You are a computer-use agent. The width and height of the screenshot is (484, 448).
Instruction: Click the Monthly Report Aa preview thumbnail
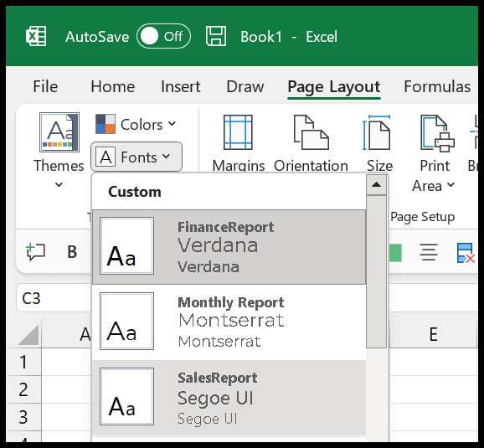pos(127,321)
